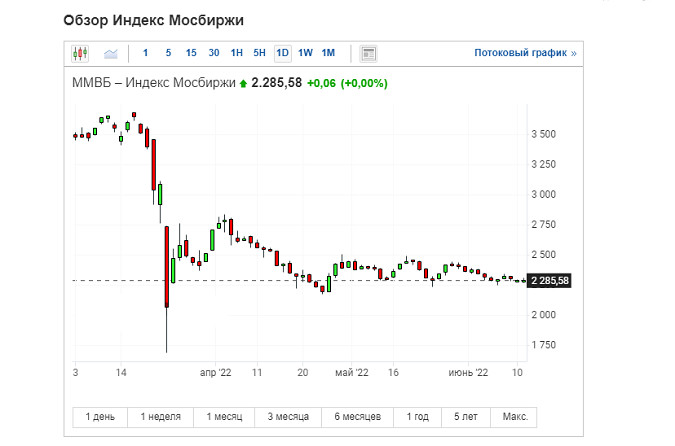Click the ММВБ – Индекс Мосбиржи title
This screenshot has width=675, height=446.
(154, 83)
